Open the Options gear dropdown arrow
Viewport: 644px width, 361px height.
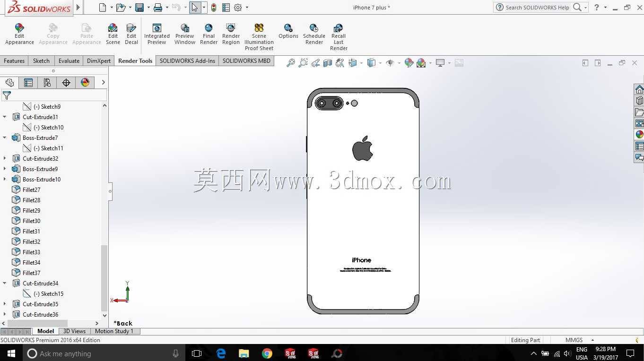point(247,8)
